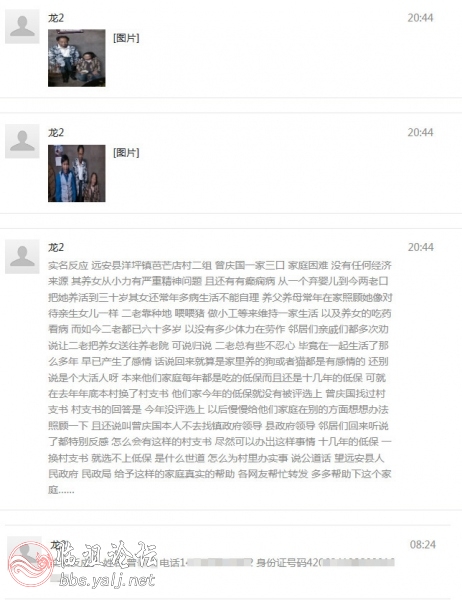Click the avatar beside the long 实名反应 text message
The height and width of the screenshot is (600, 462).
22,256
